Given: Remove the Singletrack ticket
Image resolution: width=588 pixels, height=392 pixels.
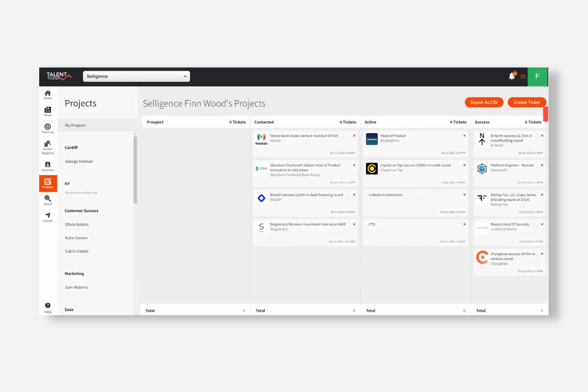Looking at the screenshot, I should point(354,224).
